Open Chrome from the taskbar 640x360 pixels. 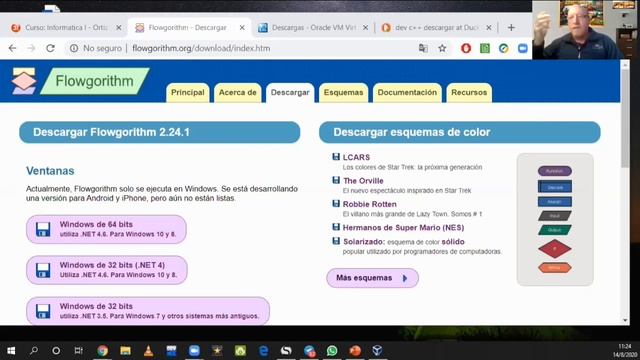pos(102,351)
